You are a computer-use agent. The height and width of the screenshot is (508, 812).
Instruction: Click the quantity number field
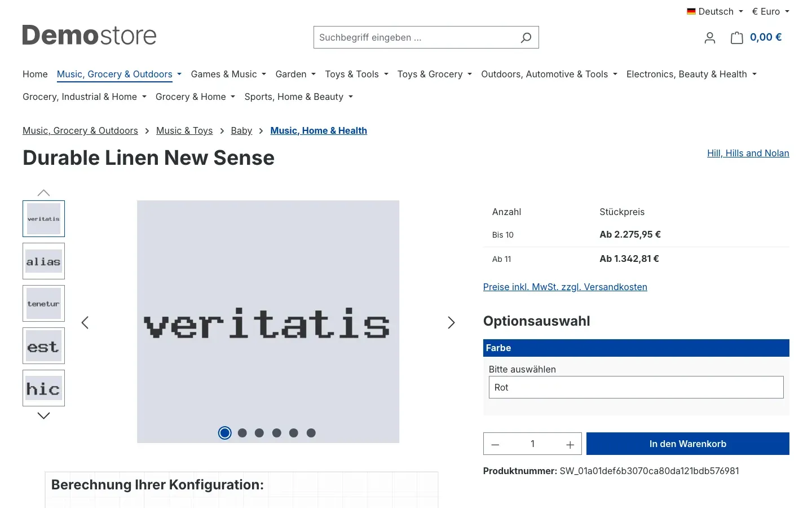point(532,444)
